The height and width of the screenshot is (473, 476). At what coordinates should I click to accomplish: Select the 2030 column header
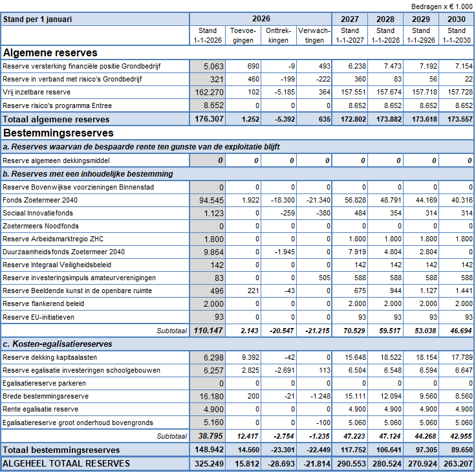(x=456, y=19)
